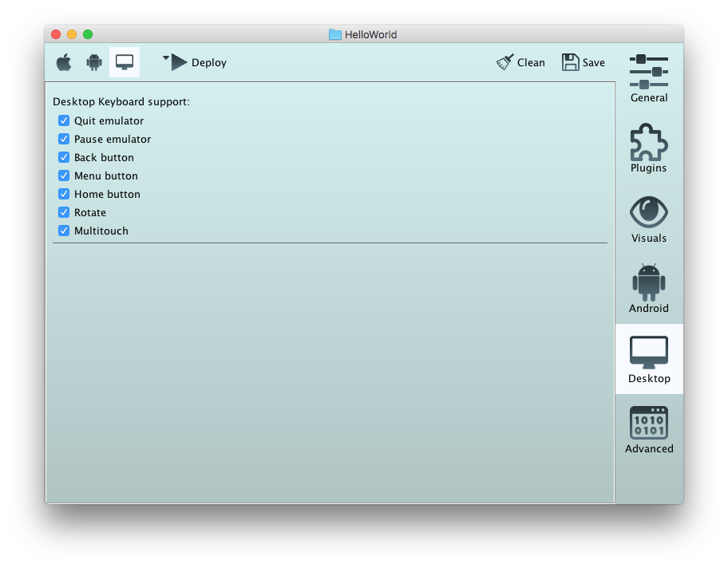The image size is (728, 568).
Task: Click the Save button label
Action: click(x=594, y=63)
